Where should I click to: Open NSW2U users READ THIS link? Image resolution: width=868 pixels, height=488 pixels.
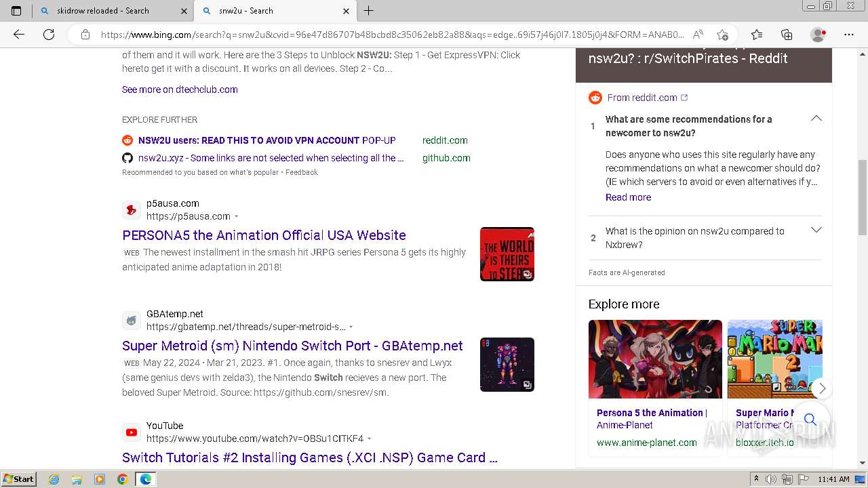click(267, 140)
